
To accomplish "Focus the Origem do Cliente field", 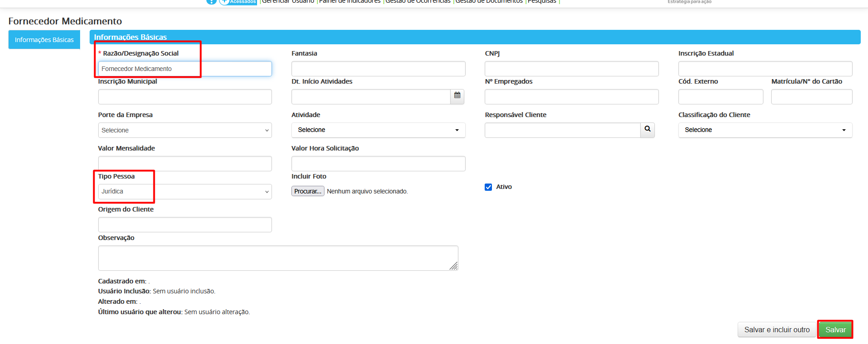I will coord(185,225).
